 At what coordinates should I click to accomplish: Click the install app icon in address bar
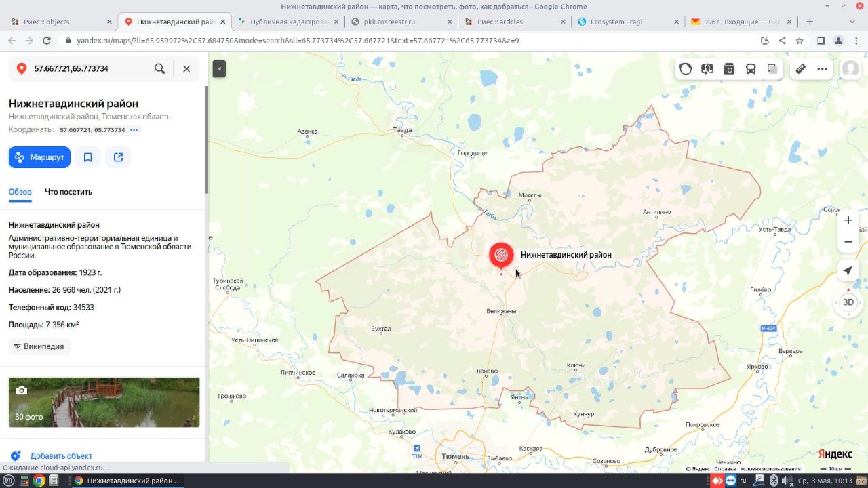(765, 41)
